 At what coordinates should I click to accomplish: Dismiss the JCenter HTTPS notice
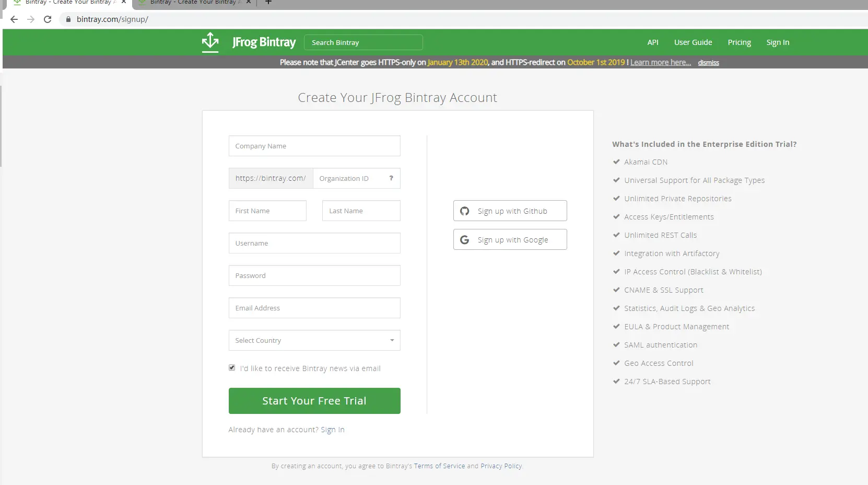point(708,63)
